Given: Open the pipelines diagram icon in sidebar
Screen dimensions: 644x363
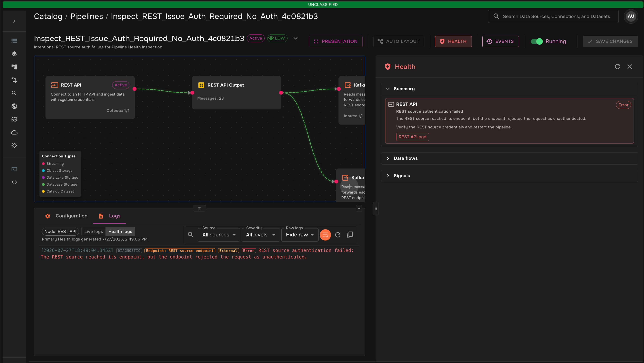Looking at the screenshot, I should click(14, 67).
